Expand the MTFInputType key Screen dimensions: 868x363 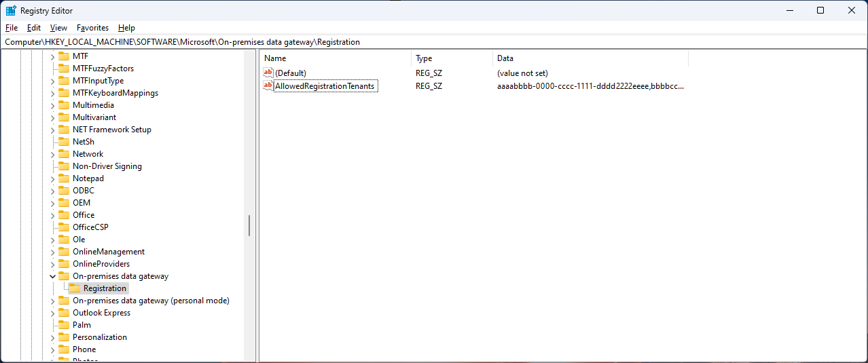click(53, 81)
